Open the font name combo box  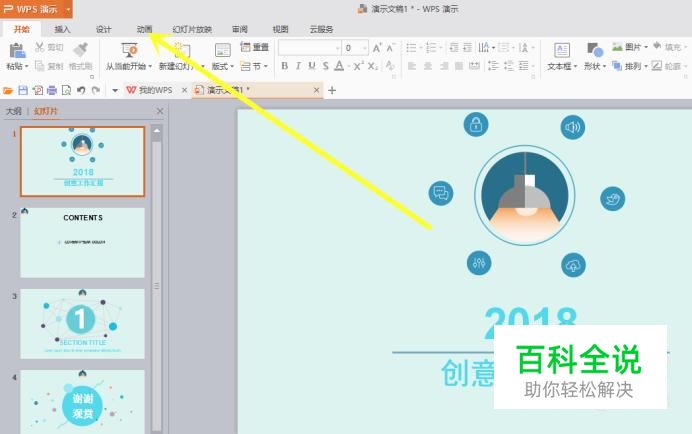pyautogui.click(x=310, y=48)
